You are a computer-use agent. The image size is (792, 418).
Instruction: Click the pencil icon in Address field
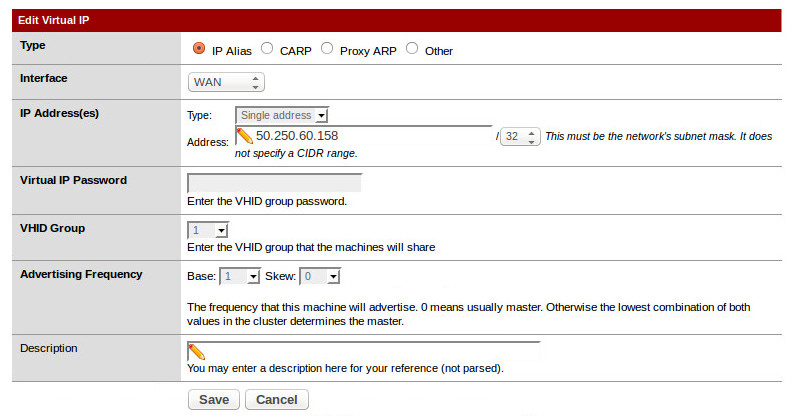(244, 136)
